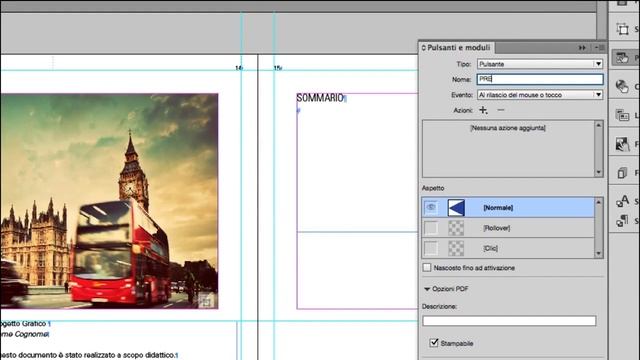Screen dimensions: 640x360
Task: Click the [Clic] state label
Action: pos(490,248)
